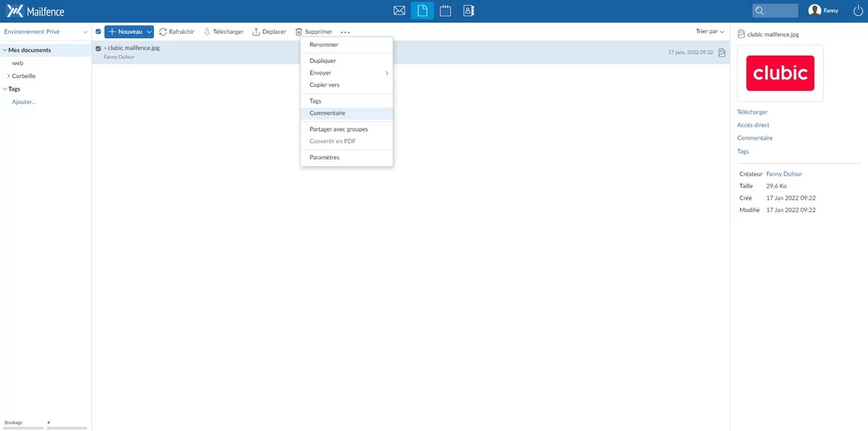Click the Mailfence logo

[x=35, y=11]
